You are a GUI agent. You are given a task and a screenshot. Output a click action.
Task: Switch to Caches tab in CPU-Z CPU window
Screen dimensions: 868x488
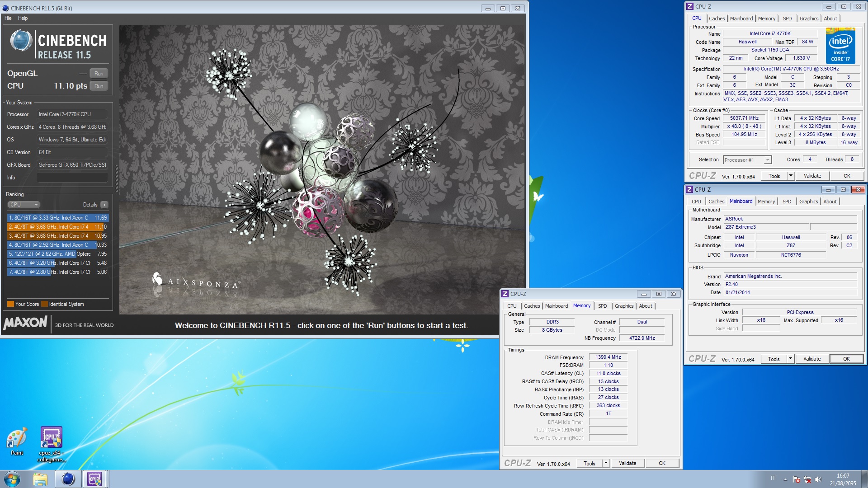(x=717, y=19)
